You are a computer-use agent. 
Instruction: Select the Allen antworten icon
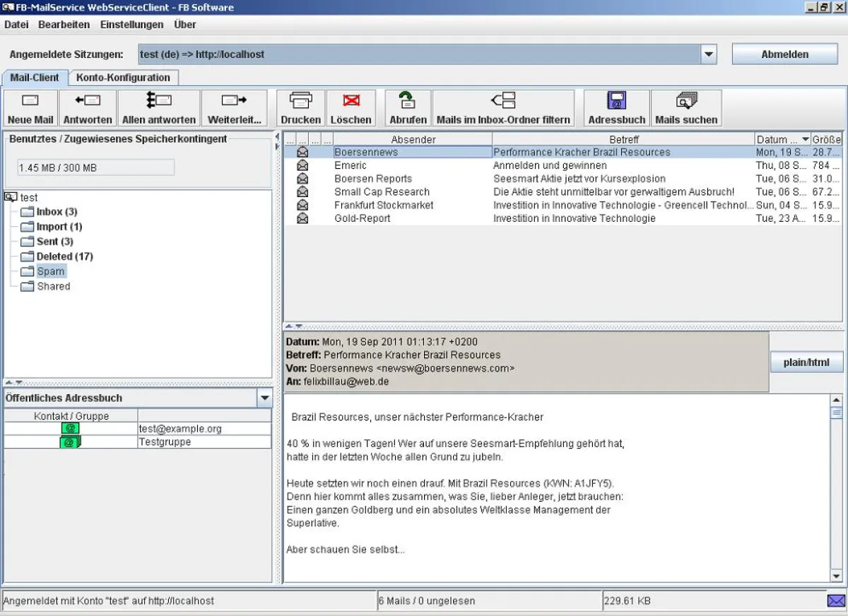(x=158, y=107)
